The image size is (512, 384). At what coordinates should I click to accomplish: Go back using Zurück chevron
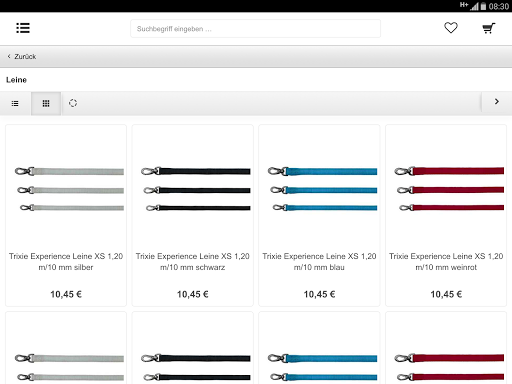[9, 56]
